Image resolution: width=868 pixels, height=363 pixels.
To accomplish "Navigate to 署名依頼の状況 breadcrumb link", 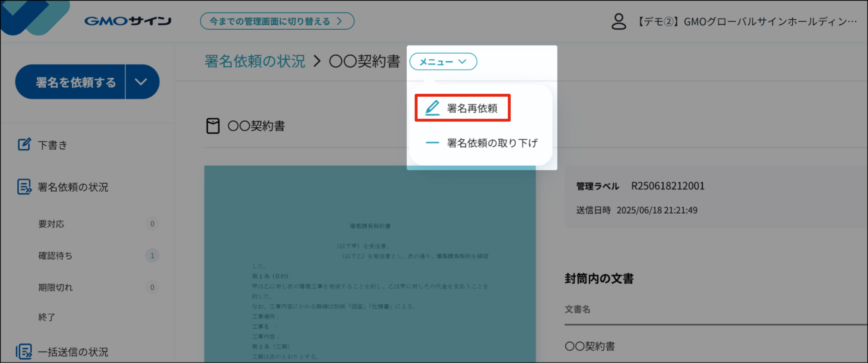I will [254, 61].
